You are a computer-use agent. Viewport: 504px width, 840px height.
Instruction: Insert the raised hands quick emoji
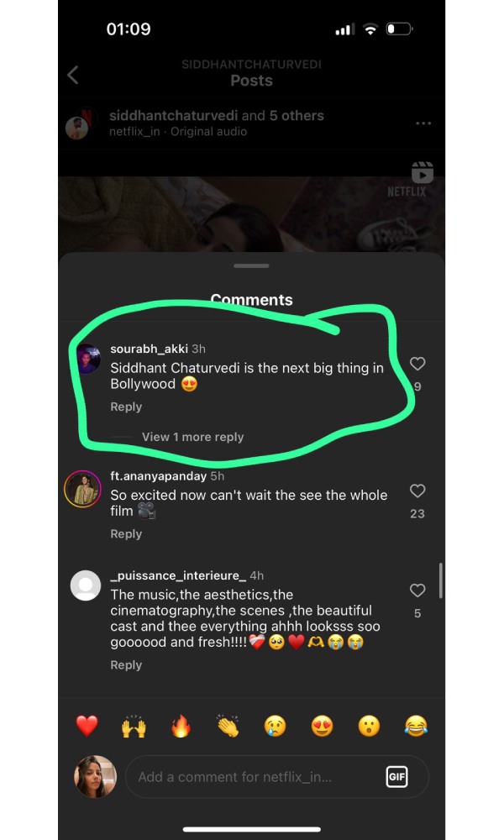[x=134, y=726]
